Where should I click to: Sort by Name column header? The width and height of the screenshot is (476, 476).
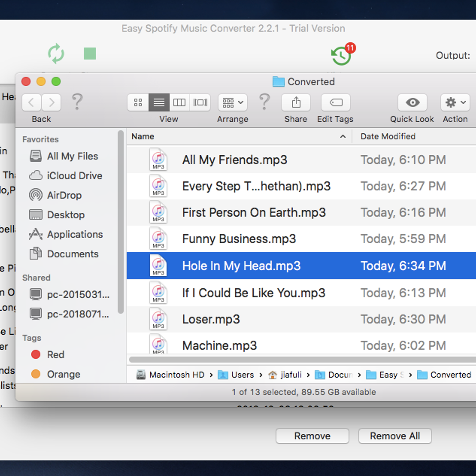click(239, 136)
